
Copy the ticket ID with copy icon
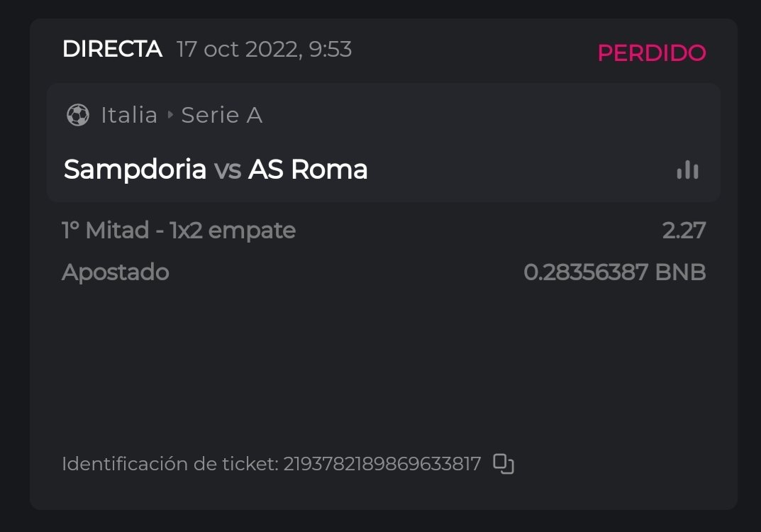pos(504,464)
